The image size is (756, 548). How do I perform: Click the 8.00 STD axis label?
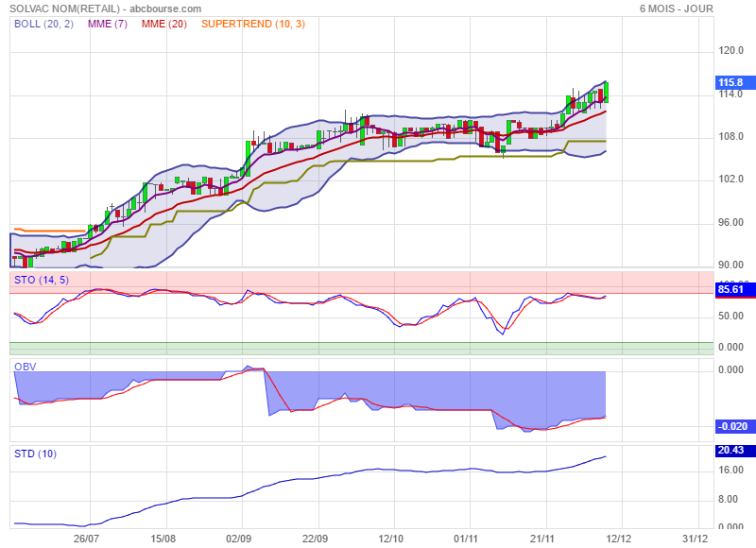click(728, 499)
